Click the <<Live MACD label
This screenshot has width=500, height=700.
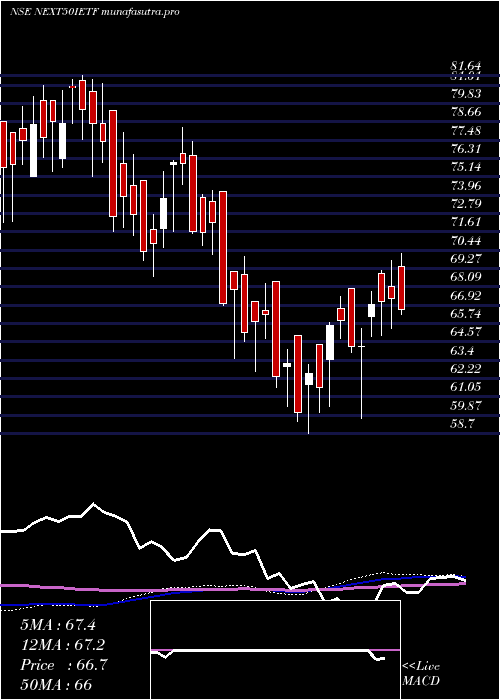click(421, 674)
